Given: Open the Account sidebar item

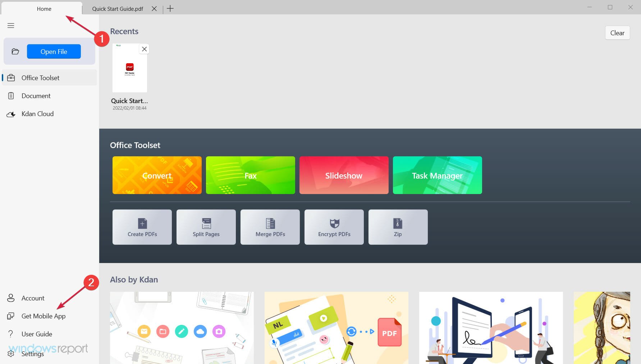Looking at the screenshot, I should tap(50, 298).
